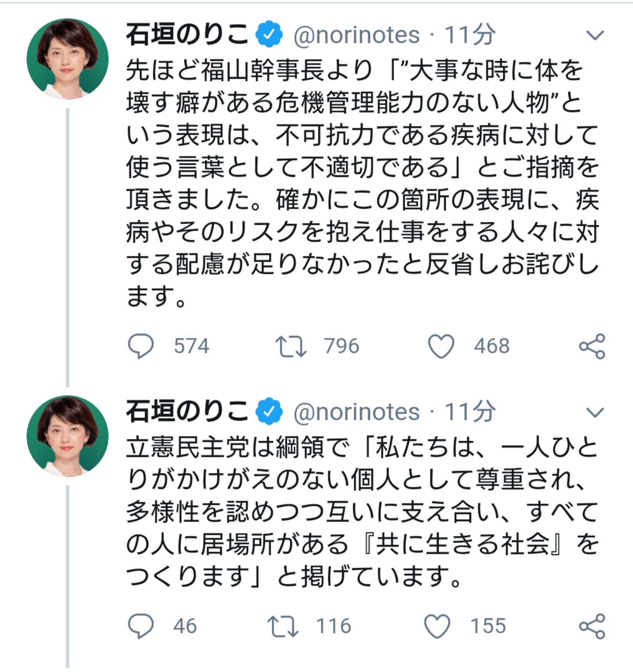Retweet the second tweet with 116 retweets
The width and height of the screenshot is (633, 672).
tap(283, 626)
